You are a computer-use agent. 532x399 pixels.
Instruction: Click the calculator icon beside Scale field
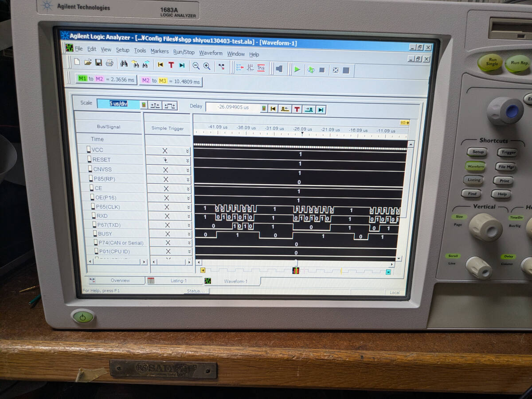pyautogui.click(x=143, y=105)
